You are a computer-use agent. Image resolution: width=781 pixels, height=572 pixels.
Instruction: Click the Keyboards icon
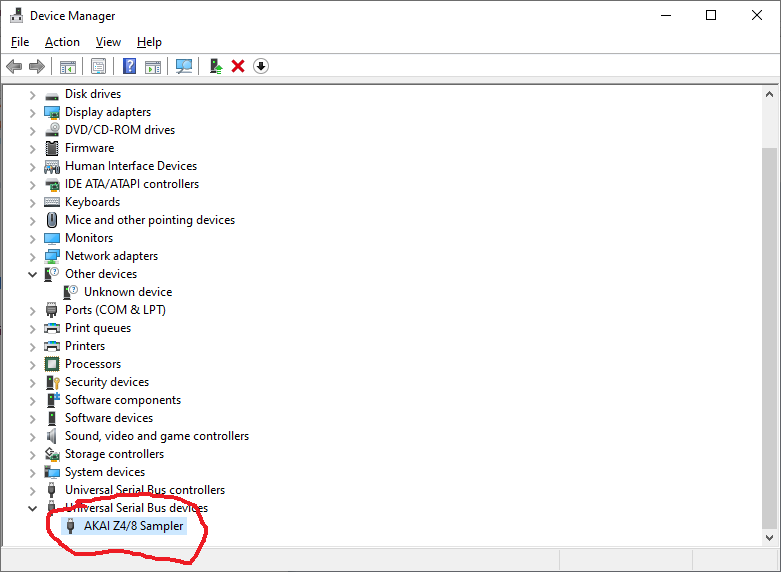(x=52, y=202)
